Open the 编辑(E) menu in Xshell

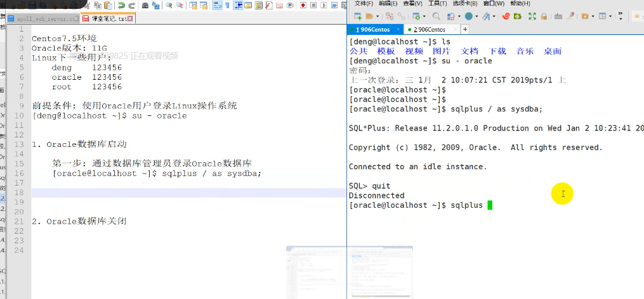click(x=388, y=3)
